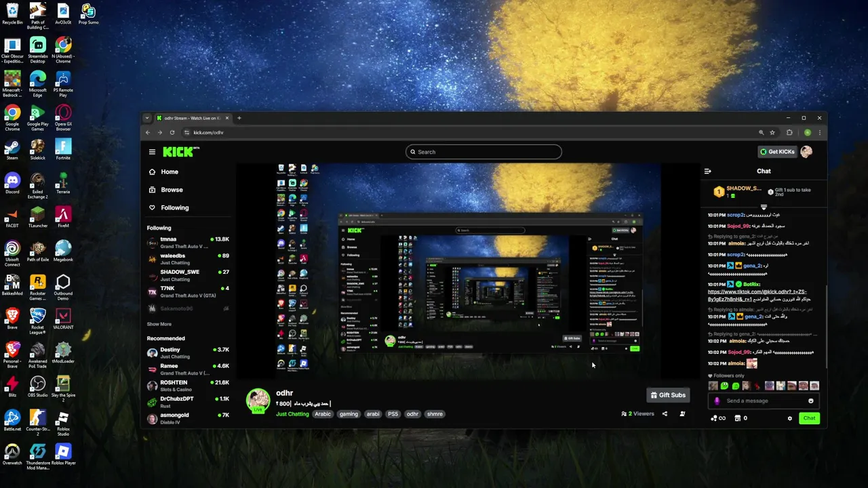Click the PS5 tag
The image size is (868, 488).
393,414
